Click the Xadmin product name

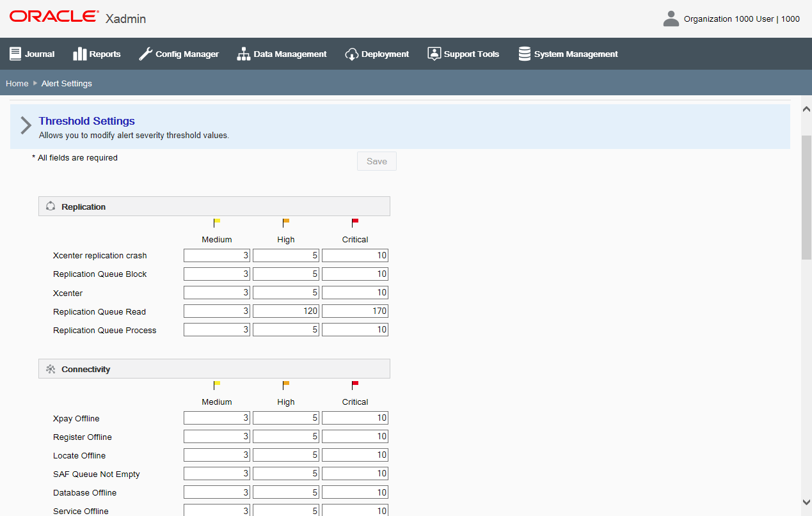point(125,19)
